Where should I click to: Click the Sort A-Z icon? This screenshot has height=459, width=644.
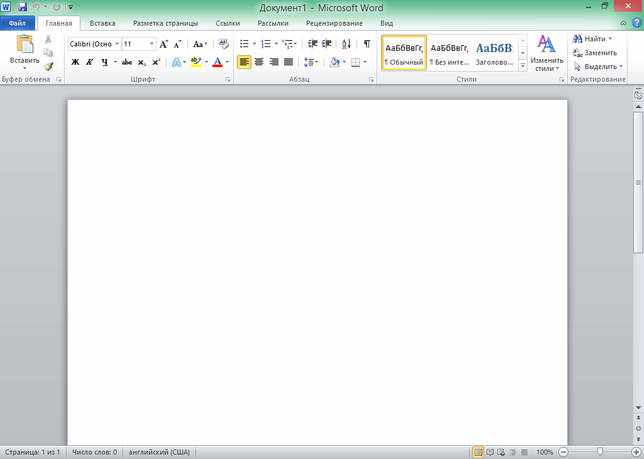tap(346, 44)
